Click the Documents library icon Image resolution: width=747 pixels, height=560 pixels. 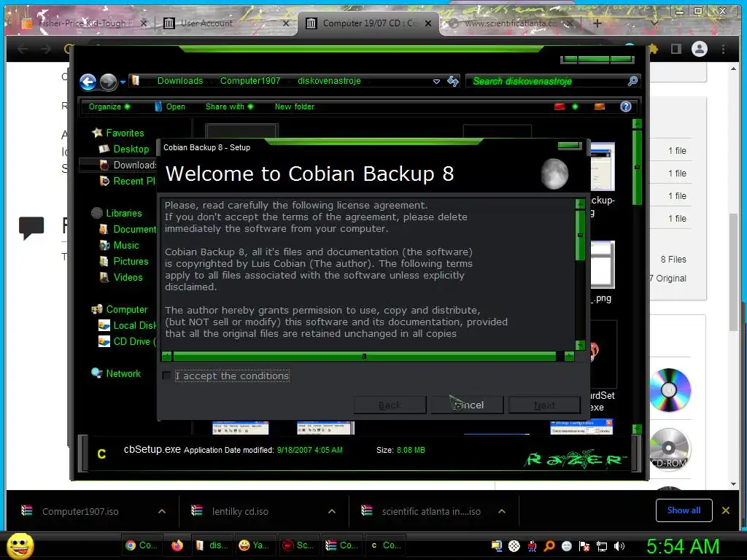coord(104,229)
